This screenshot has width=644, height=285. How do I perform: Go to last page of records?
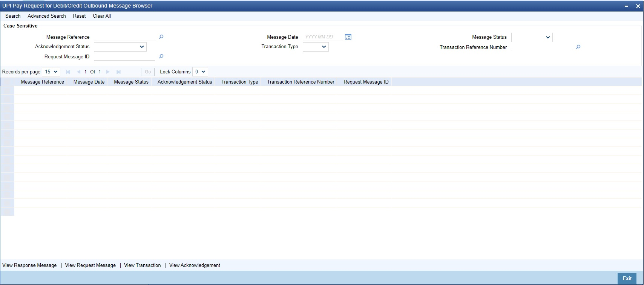[x=118, y=72]
